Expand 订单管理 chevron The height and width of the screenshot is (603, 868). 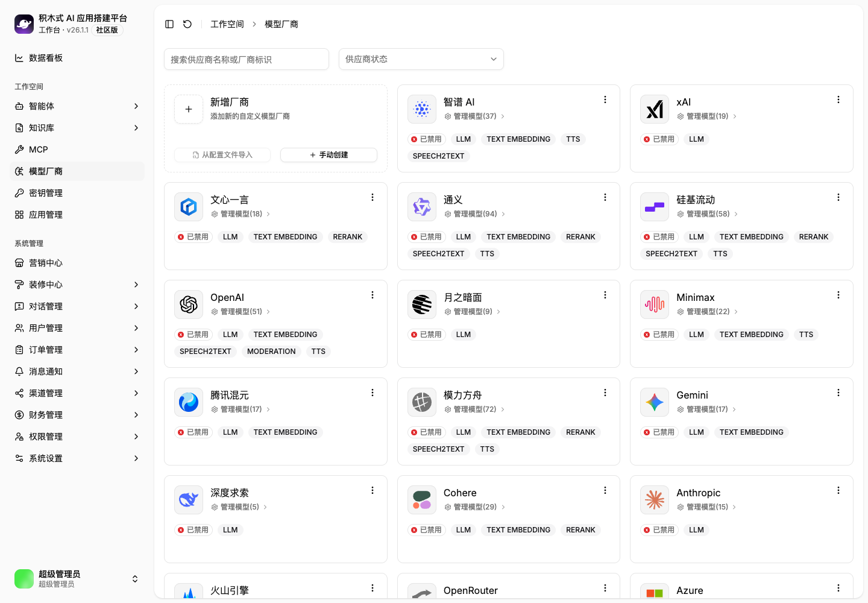pos(136,350)
